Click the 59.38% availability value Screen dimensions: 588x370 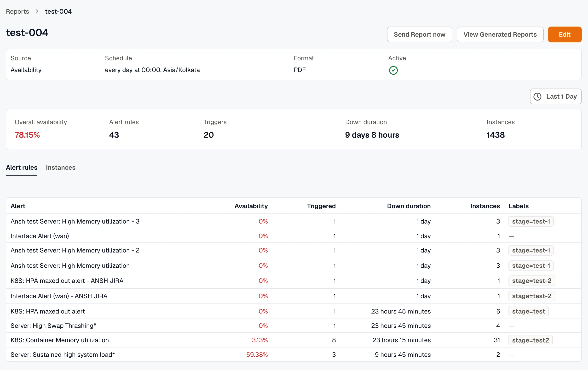pyautogui.click(x=257, y=354)
